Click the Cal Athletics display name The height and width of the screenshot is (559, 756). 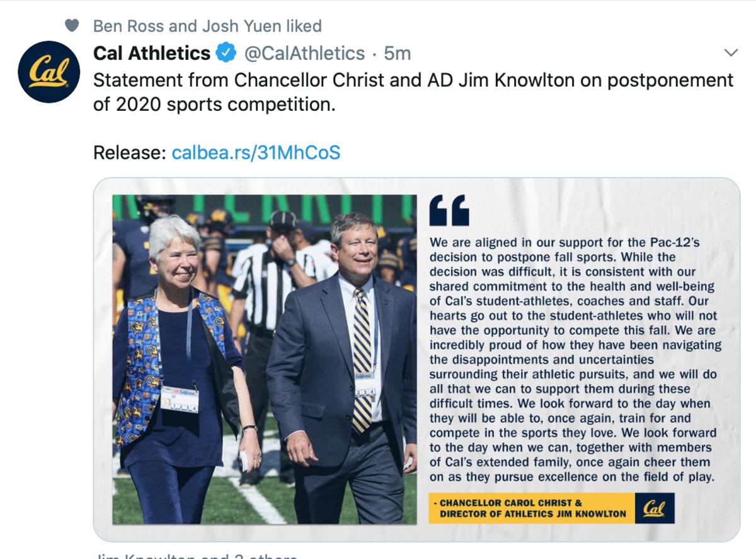pyautogui.click(x=152, y=54)
